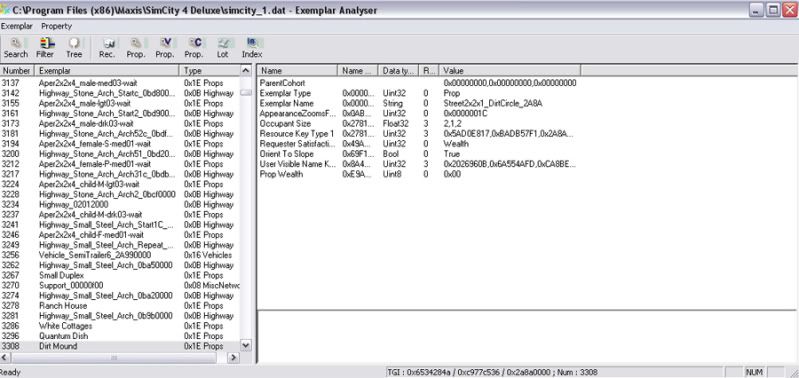The width and height of the screenshot is (799, 378).
Task: Select the Occupant Size property row
Action: 418,123
